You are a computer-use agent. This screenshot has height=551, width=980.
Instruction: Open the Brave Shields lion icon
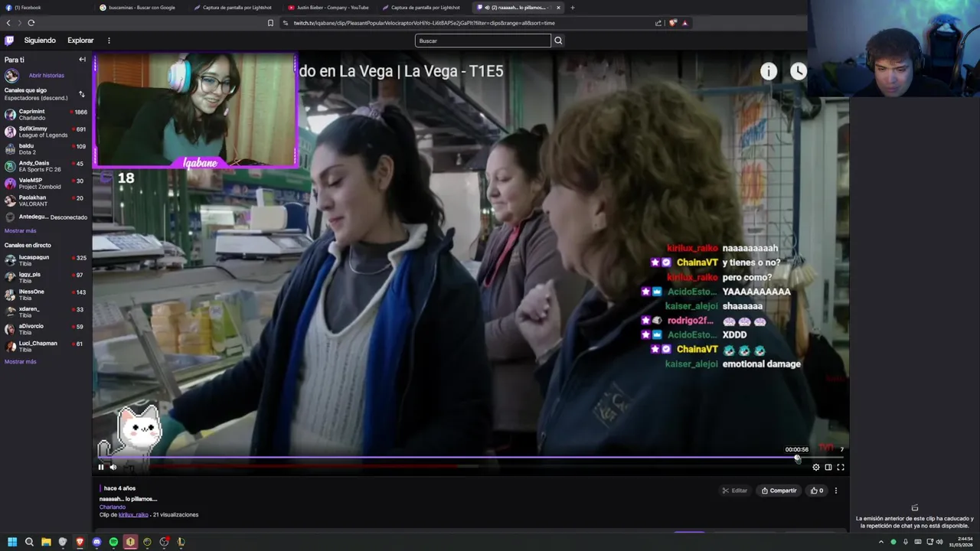pyautogui.click(x=673, y=23)
